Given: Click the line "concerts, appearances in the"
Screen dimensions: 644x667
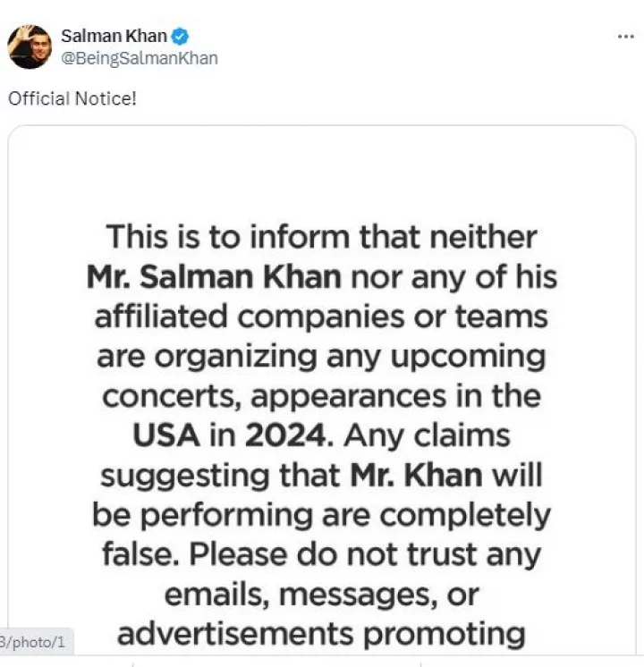Looking at the screenshot, I should pos(322,395).
